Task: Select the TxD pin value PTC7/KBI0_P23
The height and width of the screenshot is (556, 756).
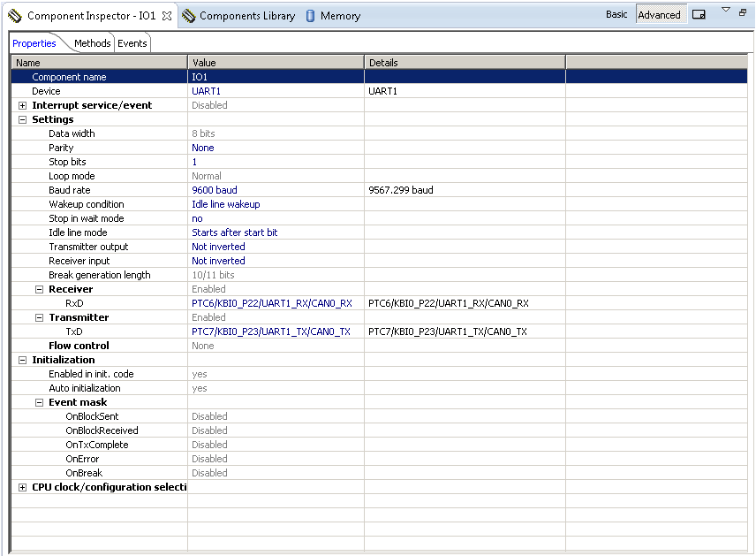Action: pos(276,331)
